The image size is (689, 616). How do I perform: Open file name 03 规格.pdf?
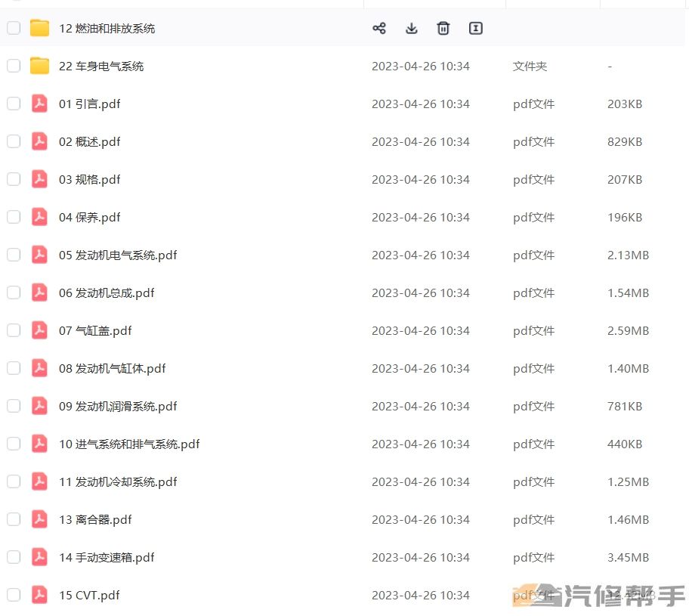90,180
